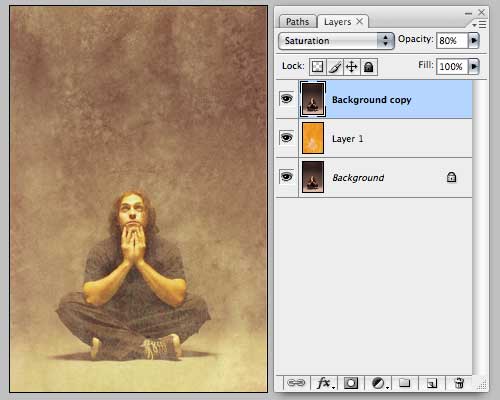
Task: Open the fx layer style menu
Action: point(324,383)
